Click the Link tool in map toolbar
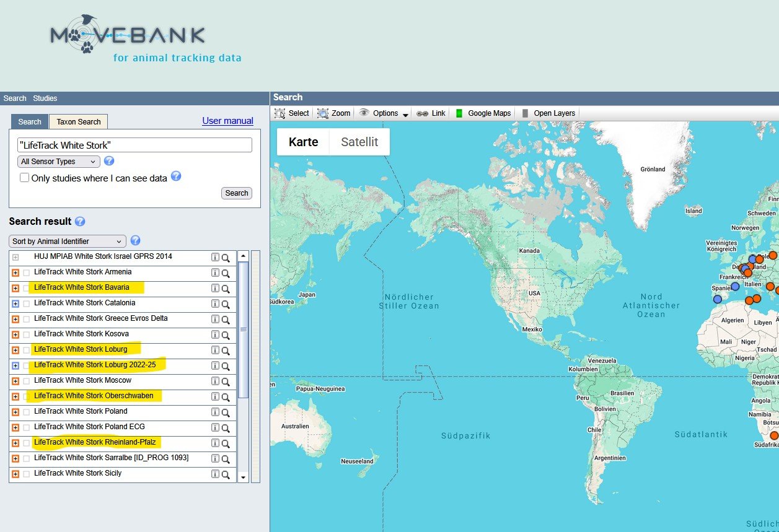 [x=431, y=113]
